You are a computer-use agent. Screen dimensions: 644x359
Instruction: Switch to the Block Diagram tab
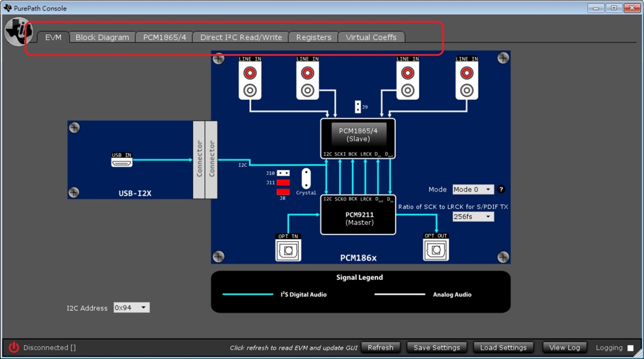pos(102,37)
